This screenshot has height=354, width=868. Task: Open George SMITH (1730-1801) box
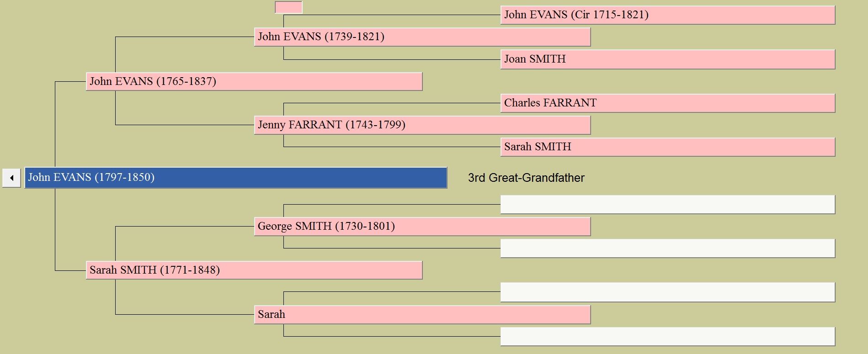[422, 227]
